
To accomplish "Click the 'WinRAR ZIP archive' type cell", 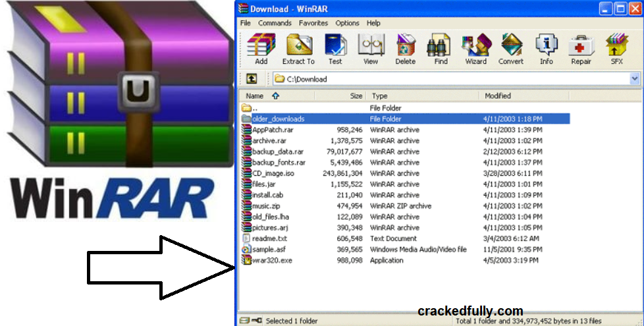I will [x=400, y=205].
